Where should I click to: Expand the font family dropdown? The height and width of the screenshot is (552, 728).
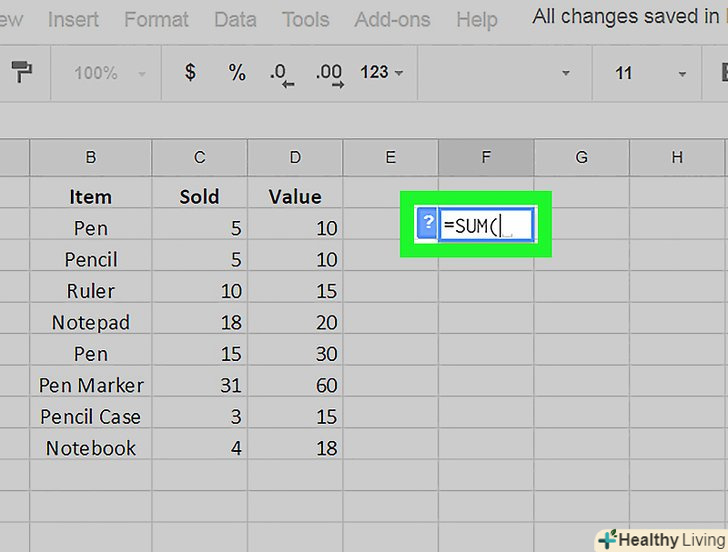coord(500,73)
